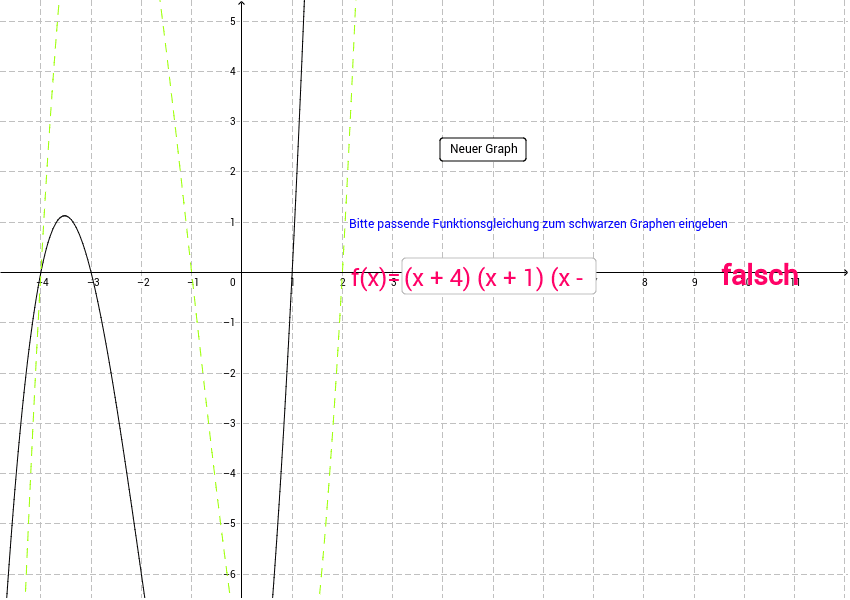Click the y-axis label -5

(x=230, y=524)
